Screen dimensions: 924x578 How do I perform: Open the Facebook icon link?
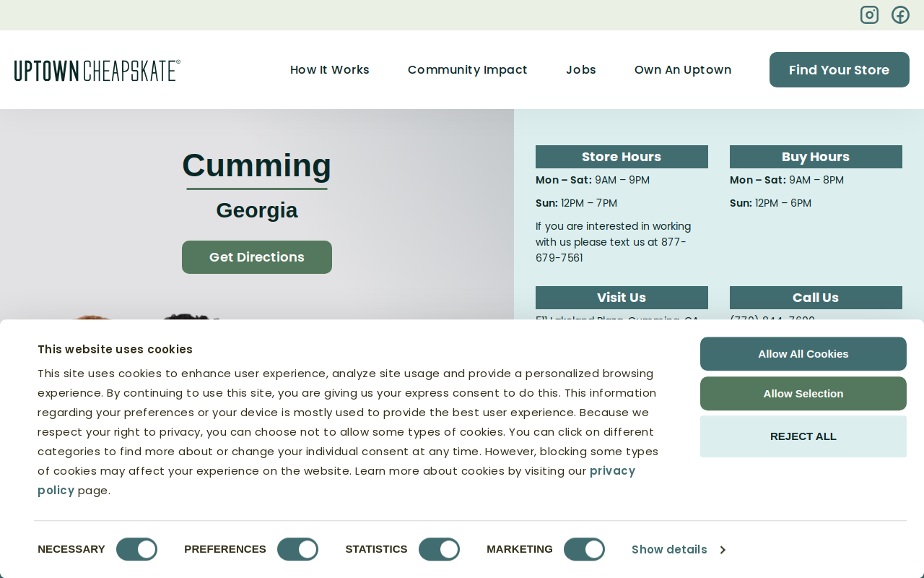click(900, 14)
